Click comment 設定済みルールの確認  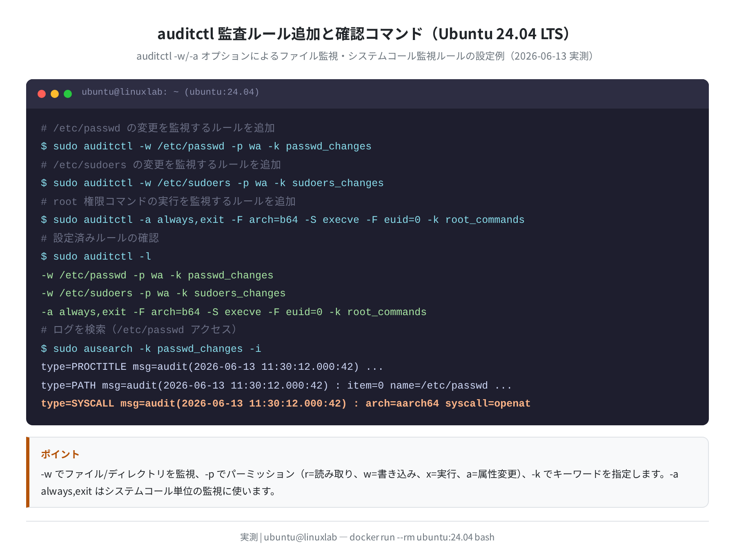tap(100, 238)
